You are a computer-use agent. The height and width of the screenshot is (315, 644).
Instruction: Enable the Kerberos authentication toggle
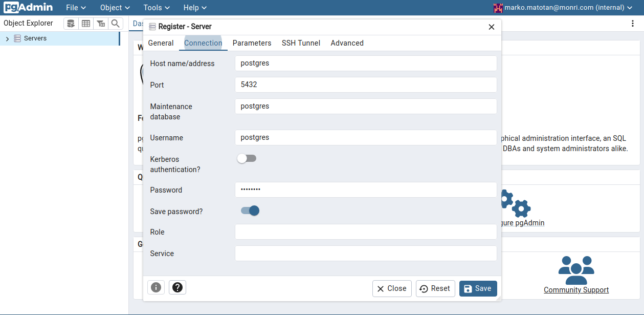point(247,159)
